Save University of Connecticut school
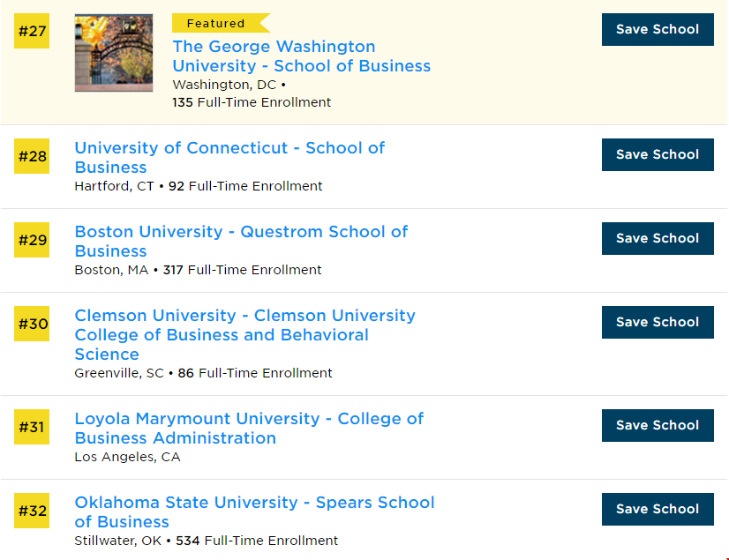This screenshot has height=560, width=729. 658,154
